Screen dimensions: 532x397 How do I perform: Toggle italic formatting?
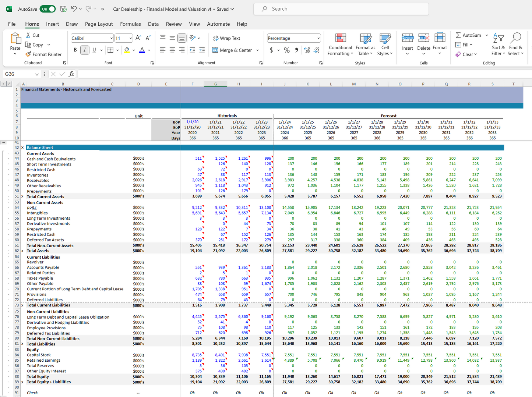85,50
